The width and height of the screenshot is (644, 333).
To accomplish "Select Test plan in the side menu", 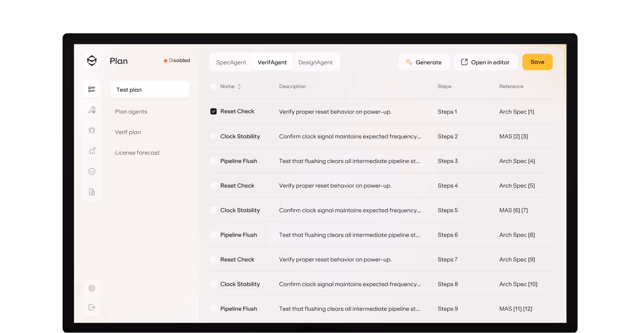I will [x=150, y=89].
